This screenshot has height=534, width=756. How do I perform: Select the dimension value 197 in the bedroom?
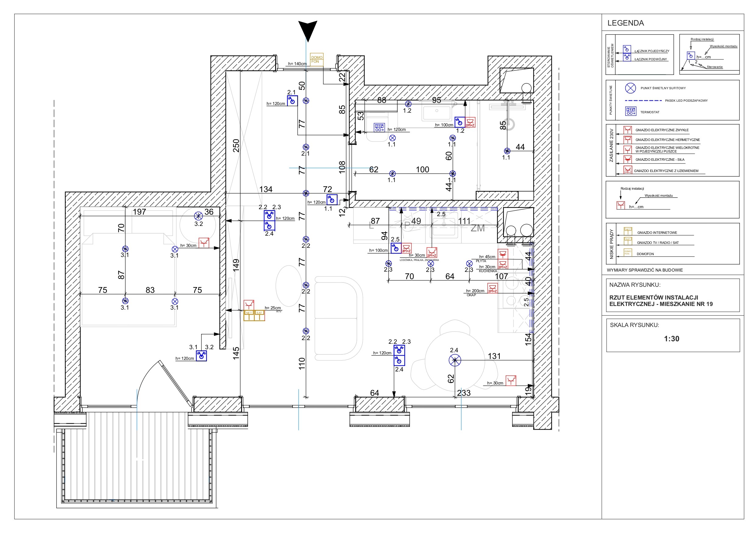click(x=139, y=212)
